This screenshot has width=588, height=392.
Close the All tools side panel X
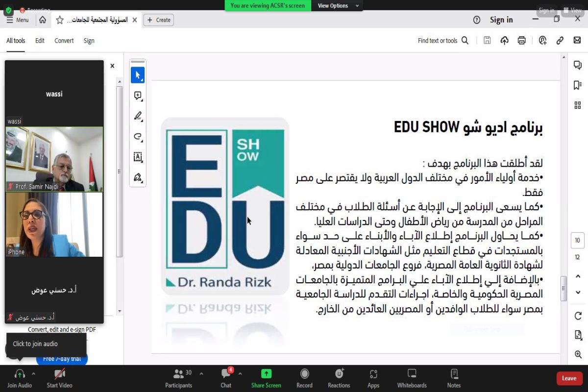click(x=112, y=66)
